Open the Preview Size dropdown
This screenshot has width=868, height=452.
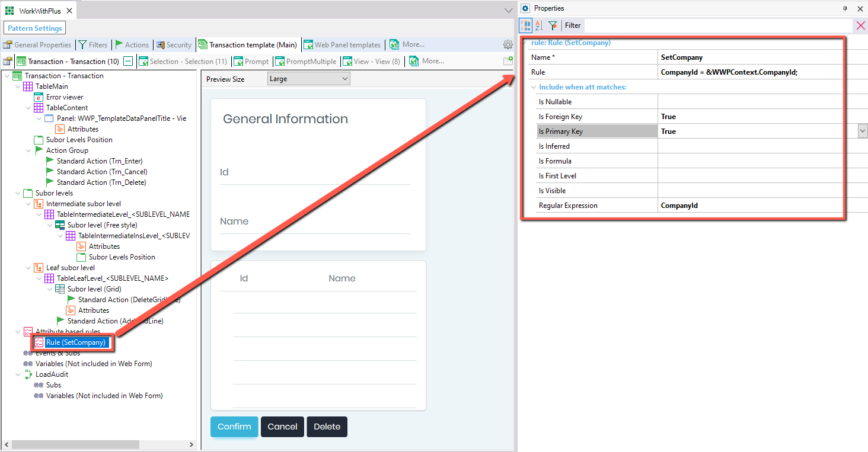(308, 78)
